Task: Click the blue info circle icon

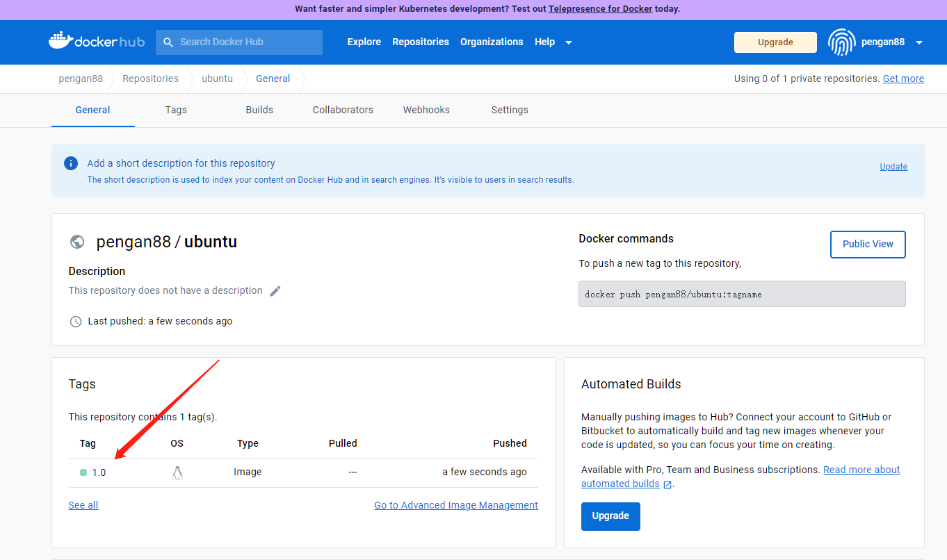Action: 71,163
